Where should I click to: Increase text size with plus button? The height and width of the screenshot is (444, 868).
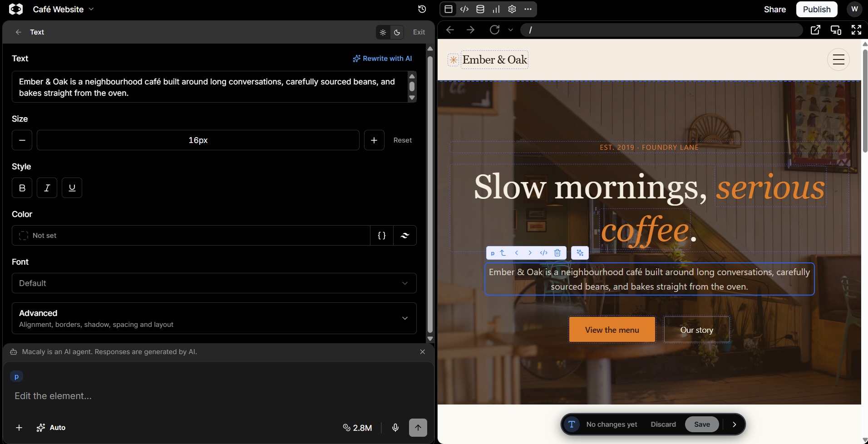(x=374, y=140)
